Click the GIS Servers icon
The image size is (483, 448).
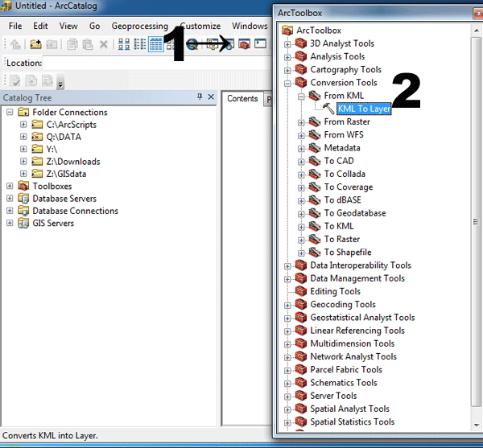(23, 223)
